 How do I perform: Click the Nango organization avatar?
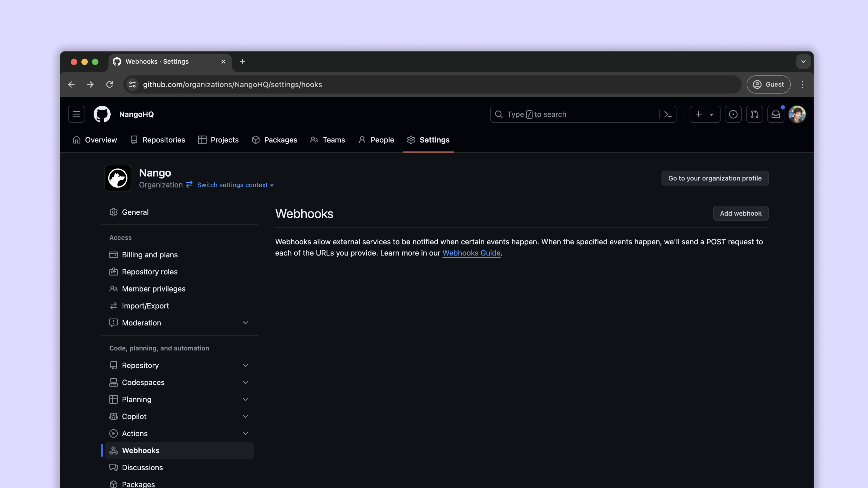(118, 178)
